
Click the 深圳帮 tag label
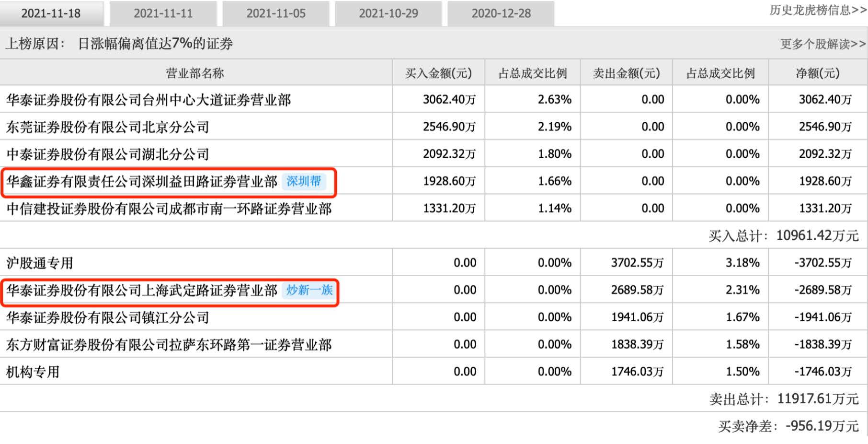click(304, 181)
